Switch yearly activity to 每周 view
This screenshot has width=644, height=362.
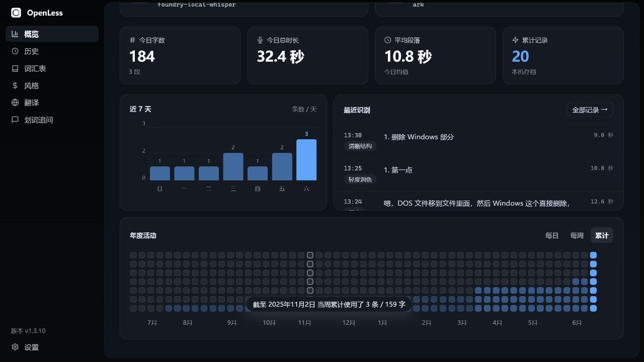(577, 235)
